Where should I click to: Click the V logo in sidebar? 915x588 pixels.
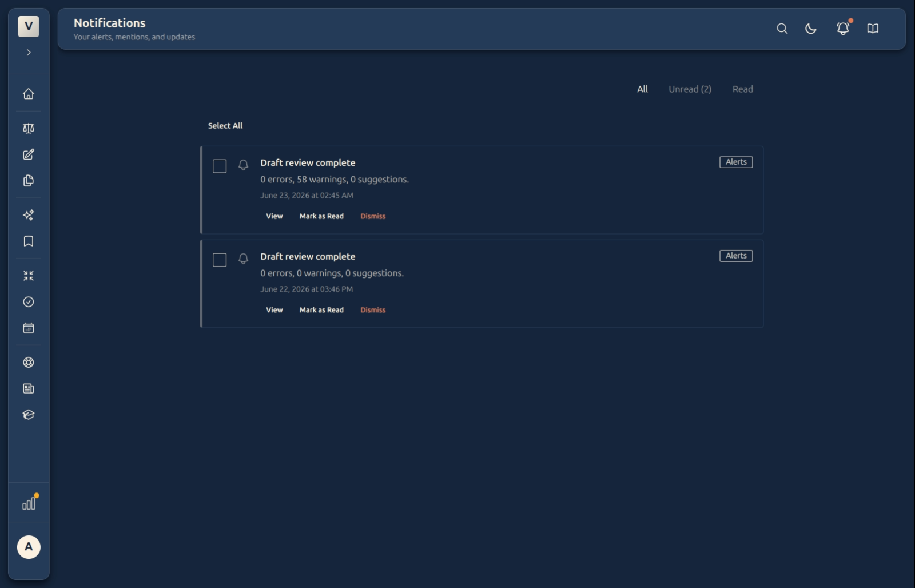[x=29, y=26]
